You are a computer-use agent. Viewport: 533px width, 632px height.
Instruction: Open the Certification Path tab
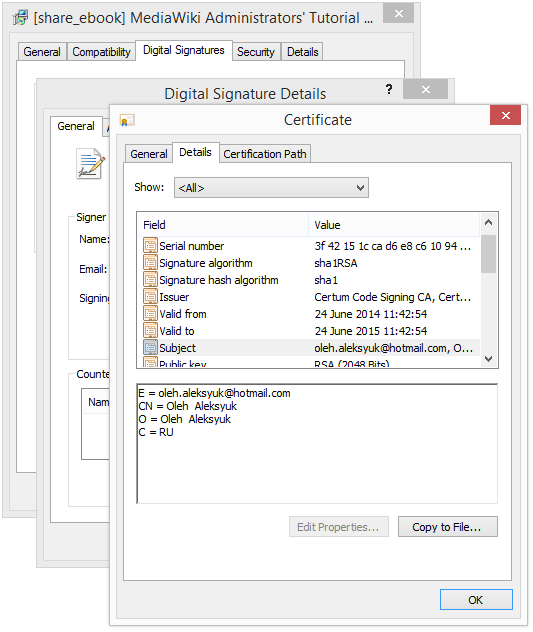point(265,154)
